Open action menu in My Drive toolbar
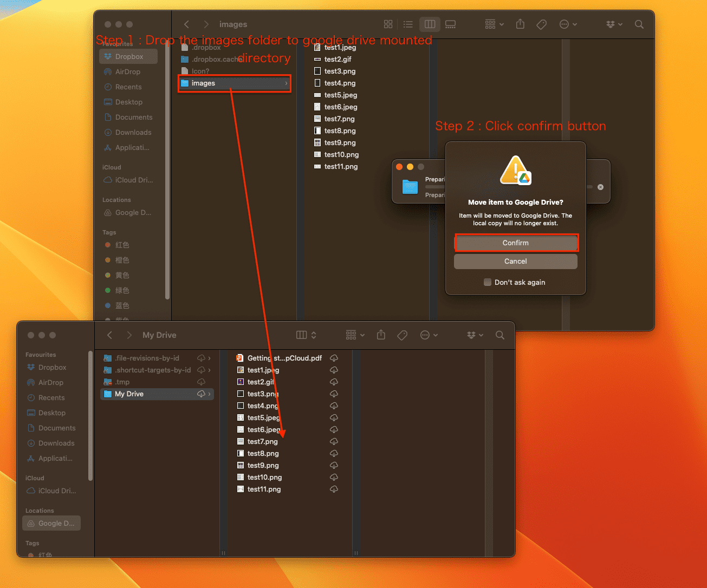707x588 pixels. pyautogui.click(x=429, y=335)
